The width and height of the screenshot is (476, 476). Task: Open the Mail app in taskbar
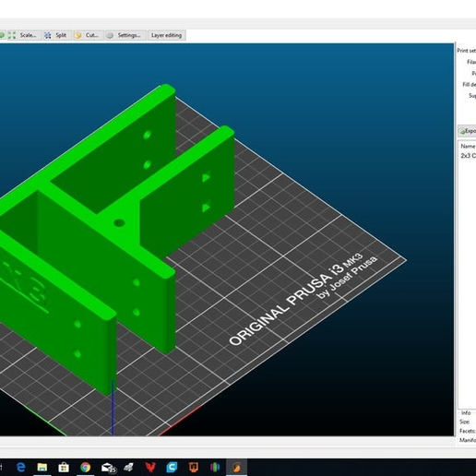pyautogui.click(x=108, y=468)
